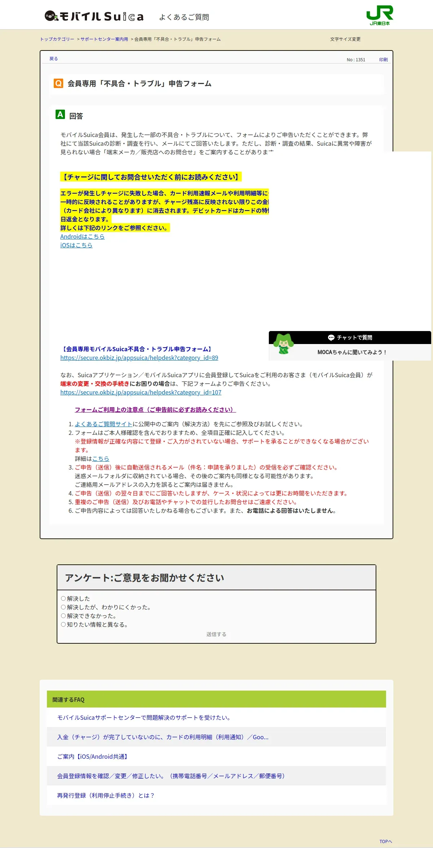Screen dimensions: 433x868
Task: Open FAQ 会員登録情報を確認／変更／修正したい
Action: click(171, 776)
